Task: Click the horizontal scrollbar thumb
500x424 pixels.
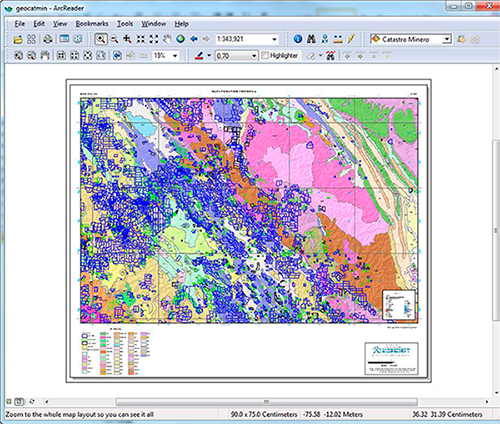Action: point(266,402)
